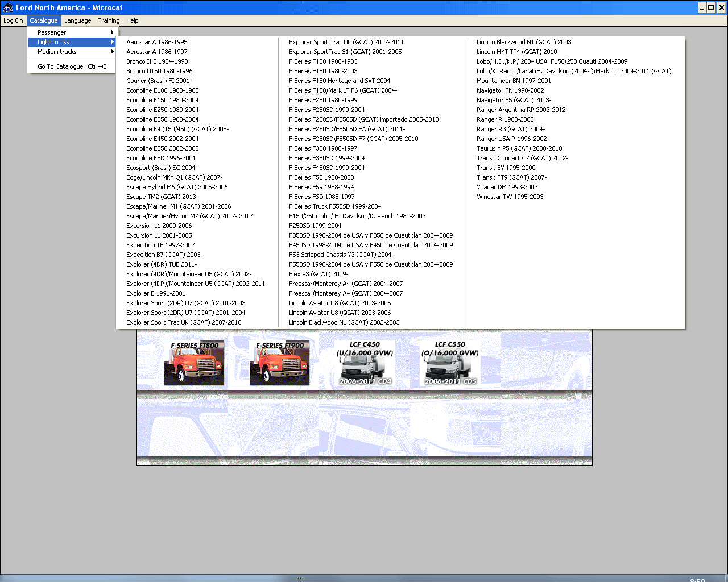This screenshot has height=582, width=728.
Task: Click the Microcat application icon in title bar
Action: tap(6, 7)
